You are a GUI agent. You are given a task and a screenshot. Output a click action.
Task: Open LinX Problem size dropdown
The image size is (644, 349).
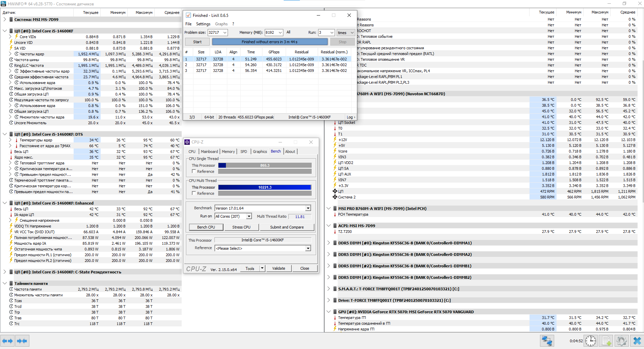tap(225, 32)
